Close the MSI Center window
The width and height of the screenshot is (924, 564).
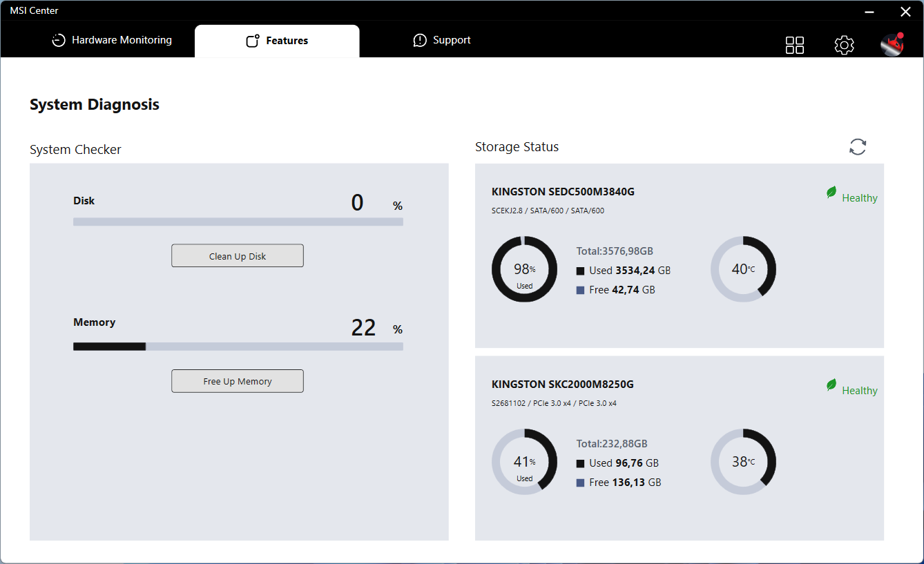(905, 11)
